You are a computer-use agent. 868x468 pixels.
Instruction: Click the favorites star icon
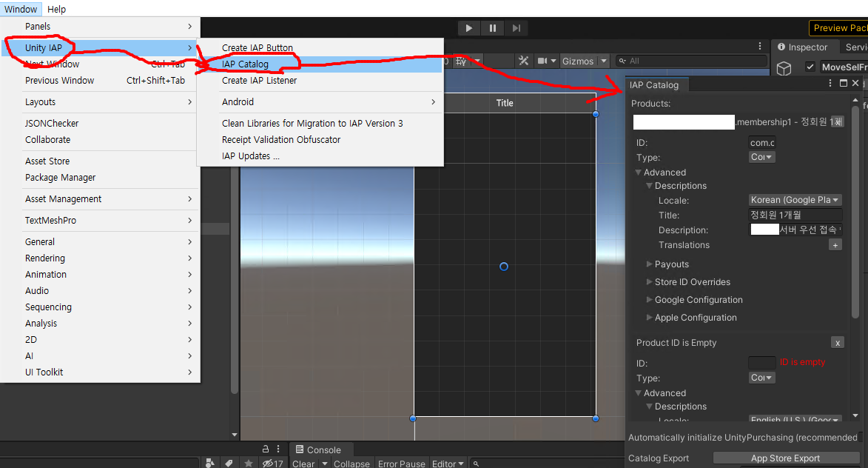click(x=249, y=463)
